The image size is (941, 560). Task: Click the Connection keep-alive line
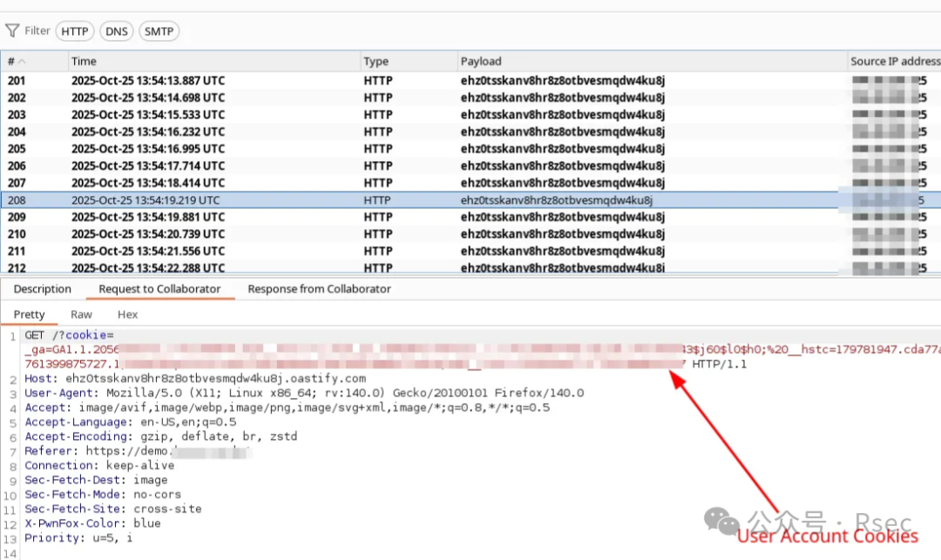tap(99, 465)
